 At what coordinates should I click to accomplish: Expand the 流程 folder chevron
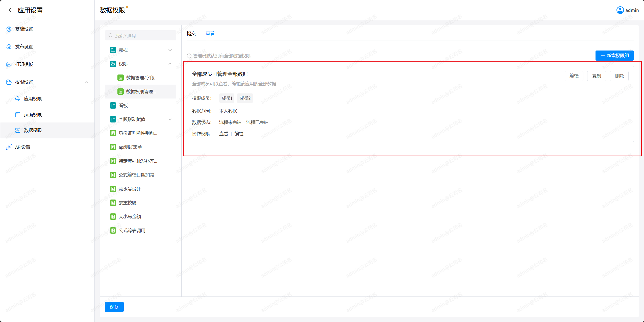pyautogui.click(x=170, y=50)
